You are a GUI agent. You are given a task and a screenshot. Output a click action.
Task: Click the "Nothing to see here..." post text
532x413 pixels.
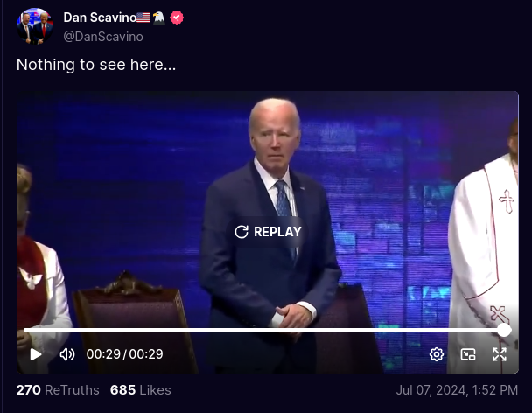[x=96, y=65]
